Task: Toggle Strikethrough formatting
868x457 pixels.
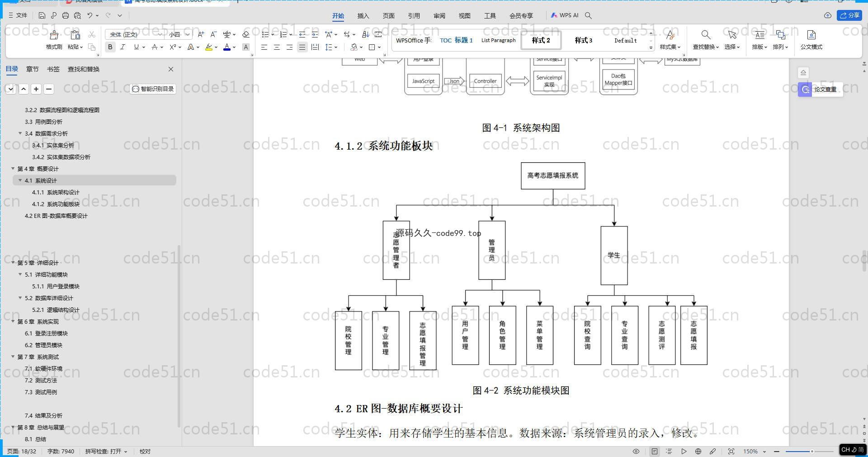Action: 155,47
